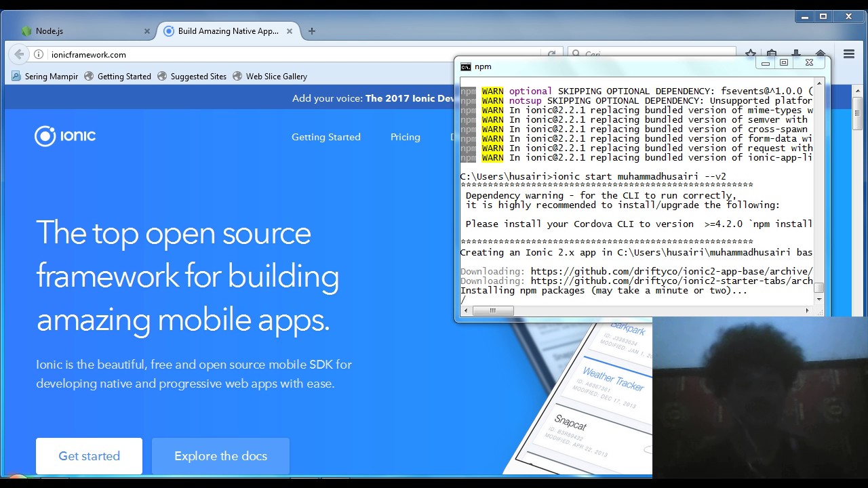Screen dimensions: 868x488
Task: Open the Firefox hamburger menu
Action: tap(848, 54)
